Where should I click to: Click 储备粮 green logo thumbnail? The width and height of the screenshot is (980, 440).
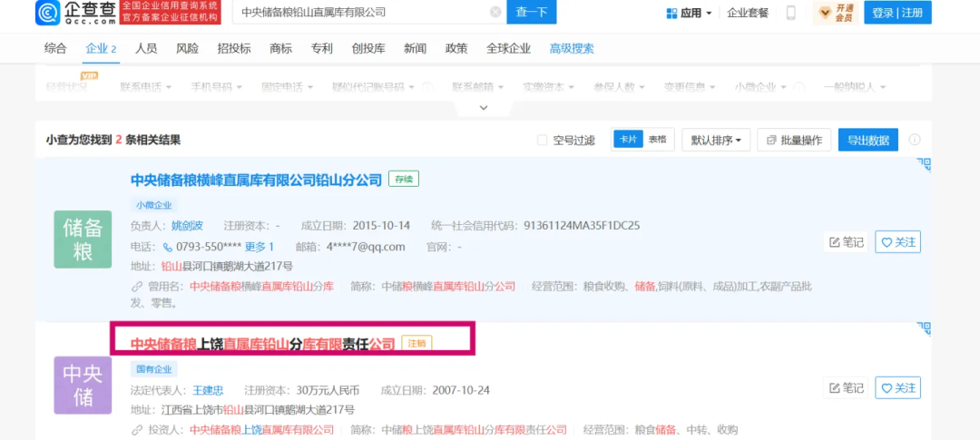83,240
